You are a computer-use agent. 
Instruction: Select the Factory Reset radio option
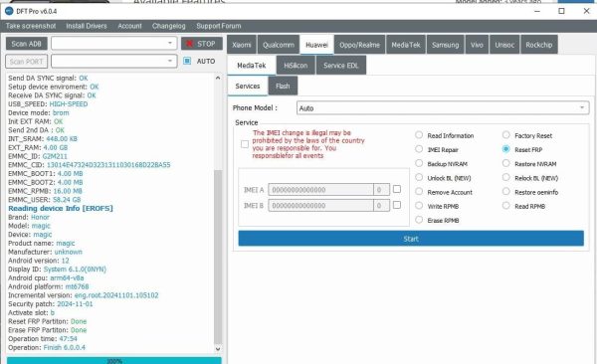point(506,135)
